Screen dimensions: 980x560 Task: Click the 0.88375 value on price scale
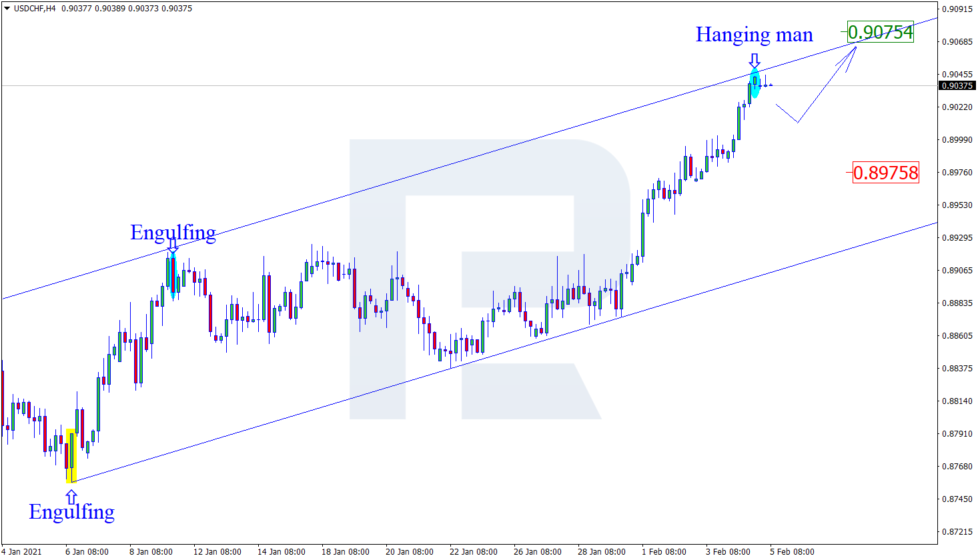[957, 369]
